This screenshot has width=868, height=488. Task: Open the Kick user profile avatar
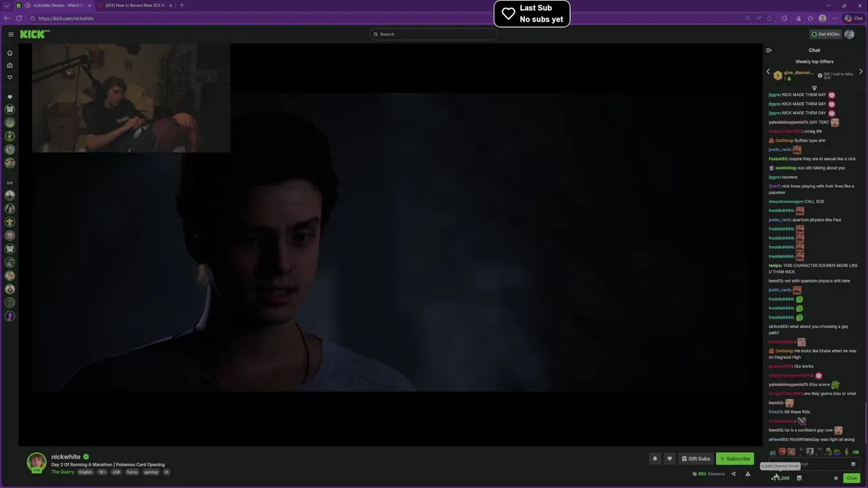(849, 34)
